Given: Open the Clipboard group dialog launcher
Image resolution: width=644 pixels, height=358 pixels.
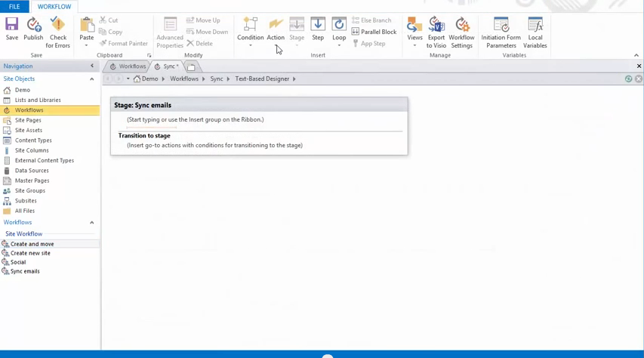Looking at the screenshot, I should tap(149, 55).
